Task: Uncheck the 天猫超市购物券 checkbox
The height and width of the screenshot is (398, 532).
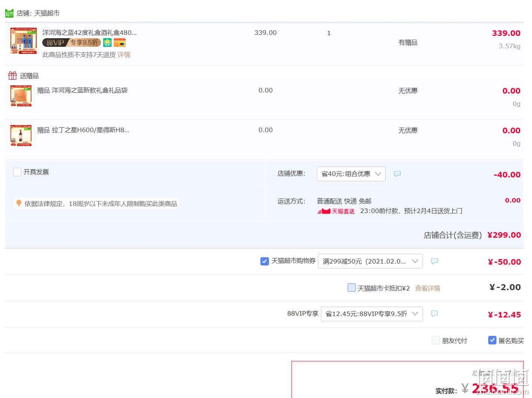Action: pyautogui.click(x=265, y=261)
